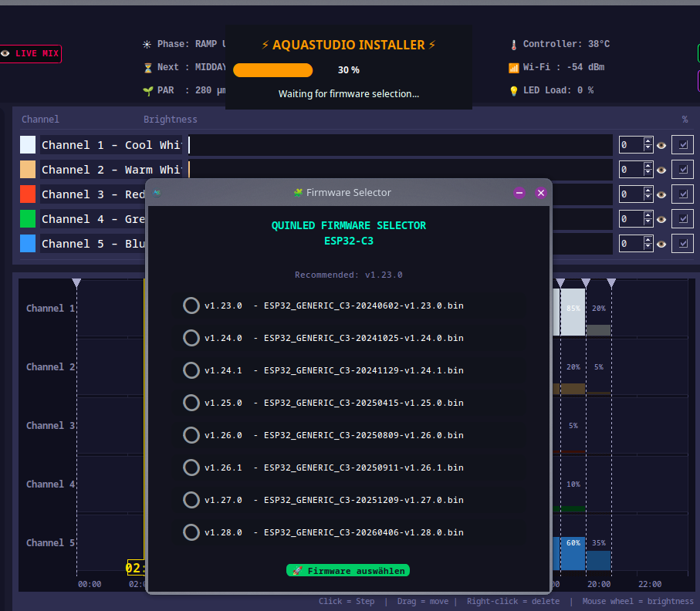Click the Firmware Selector window app icon

157,193
